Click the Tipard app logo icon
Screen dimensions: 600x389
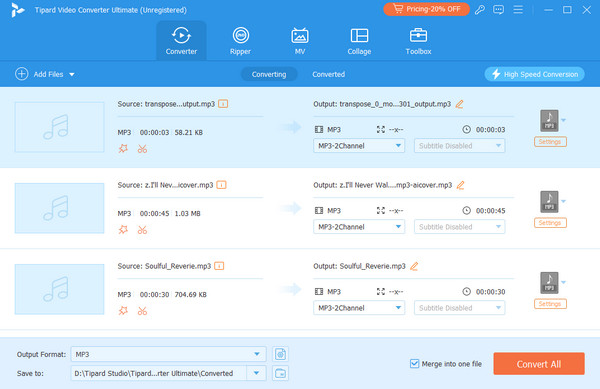coord(17,10)
